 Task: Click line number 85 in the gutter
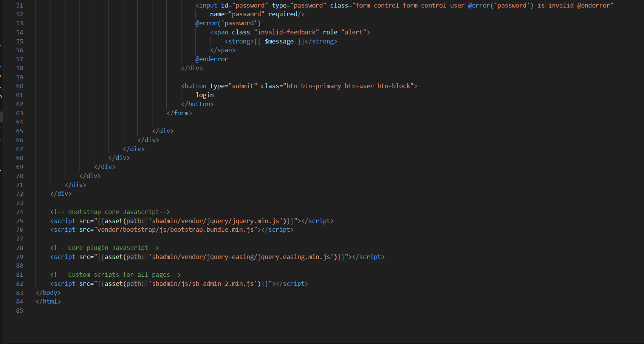(x=20, y=310)
